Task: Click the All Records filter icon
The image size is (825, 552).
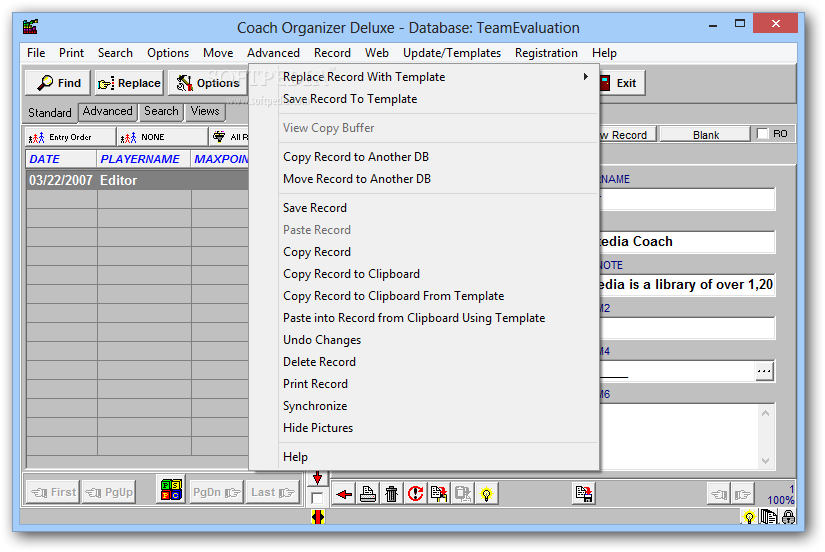Action: click(x=219, y=137)
